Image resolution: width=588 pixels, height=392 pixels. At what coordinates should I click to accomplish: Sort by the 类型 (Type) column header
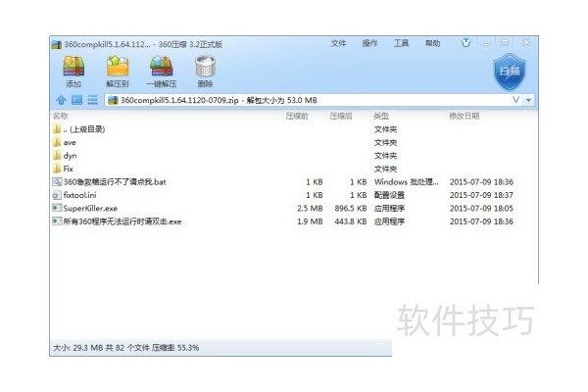(381, 116)
